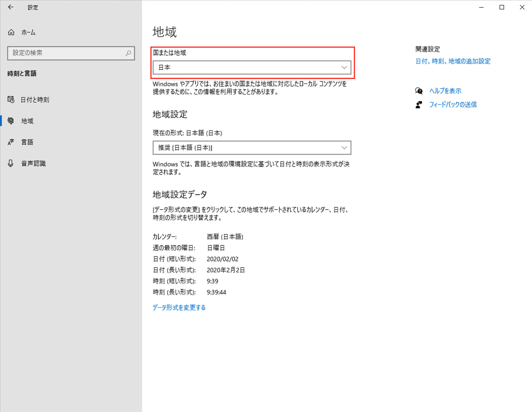
Task: Click inside the 設定の検索 search field
Action: 65,53
